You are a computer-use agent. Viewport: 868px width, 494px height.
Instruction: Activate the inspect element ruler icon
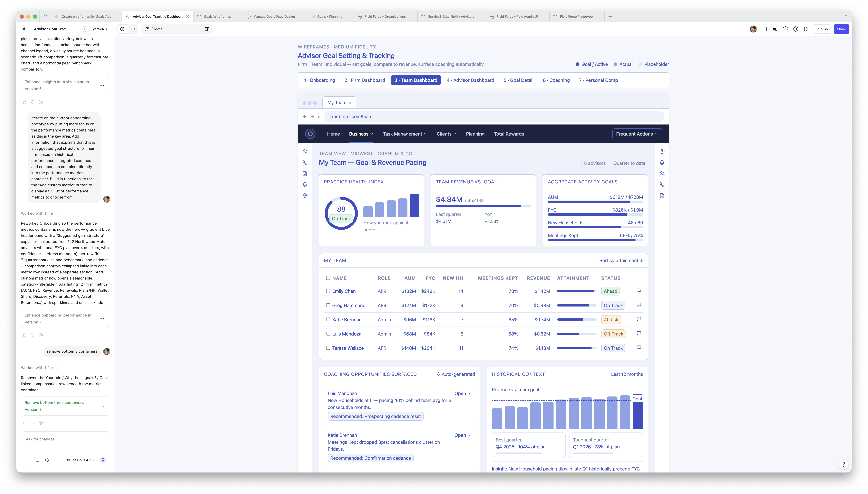[775, 29]
